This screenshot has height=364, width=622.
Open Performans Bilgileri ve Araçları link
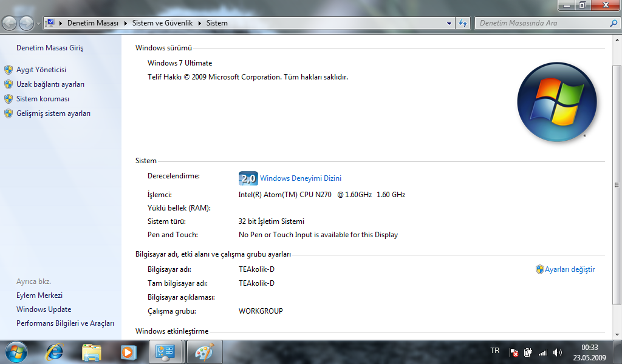65,323
